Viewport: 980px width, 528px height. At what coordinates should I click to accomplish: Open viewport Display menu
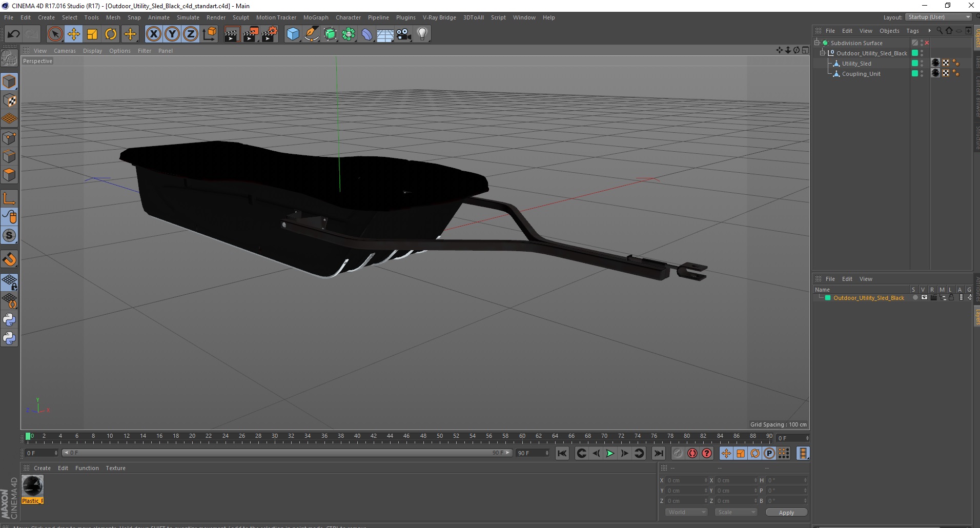(x=93, y=51)
